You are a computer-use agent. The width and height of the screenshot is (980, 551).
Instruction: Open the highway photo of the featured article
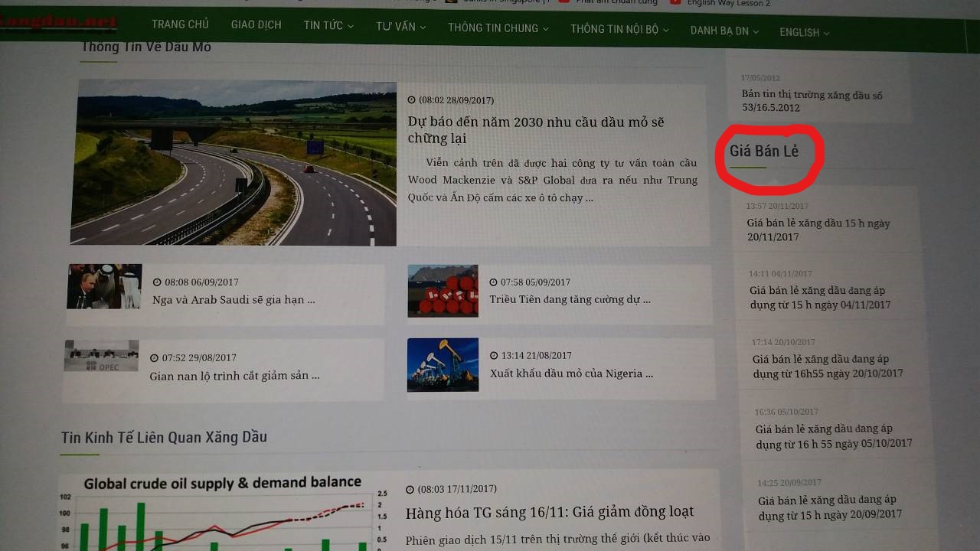coord(234,163)
